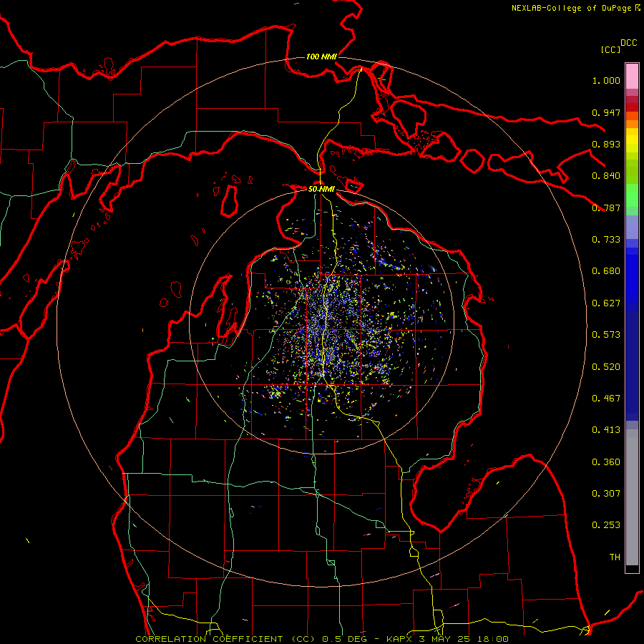Click the 0.627 scale value
This screenshot has height=644, width=644.
[606, 303]
